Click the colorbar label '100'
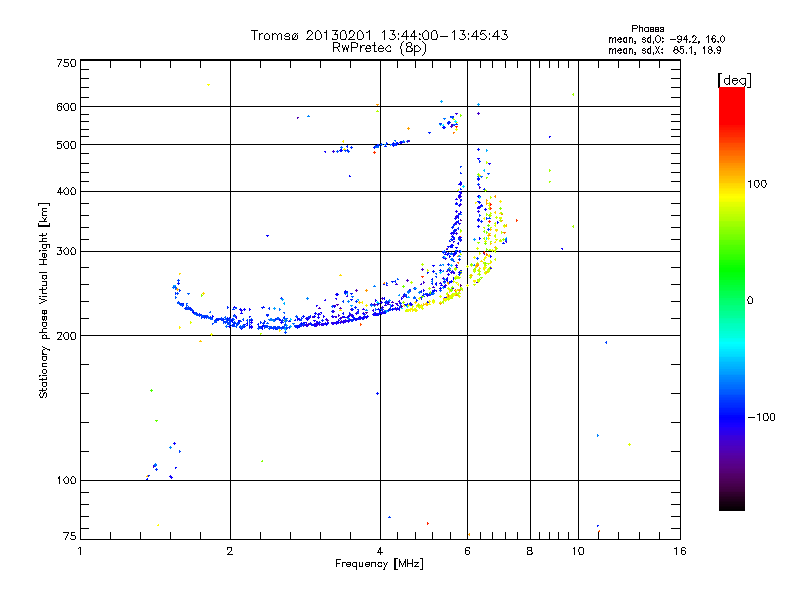Image resolution: width=800 pixels, height=600 pixels. tap(757, 184)
